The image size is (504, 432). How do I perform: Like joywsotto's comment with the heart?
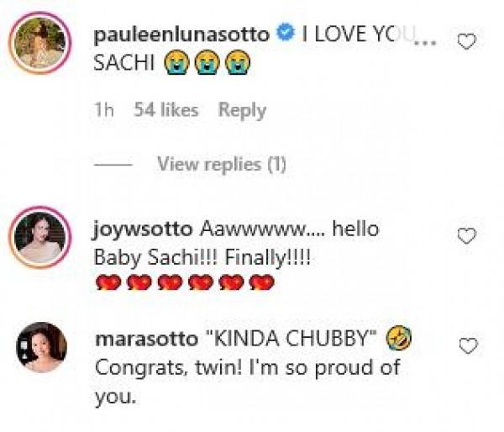[466, 236]
